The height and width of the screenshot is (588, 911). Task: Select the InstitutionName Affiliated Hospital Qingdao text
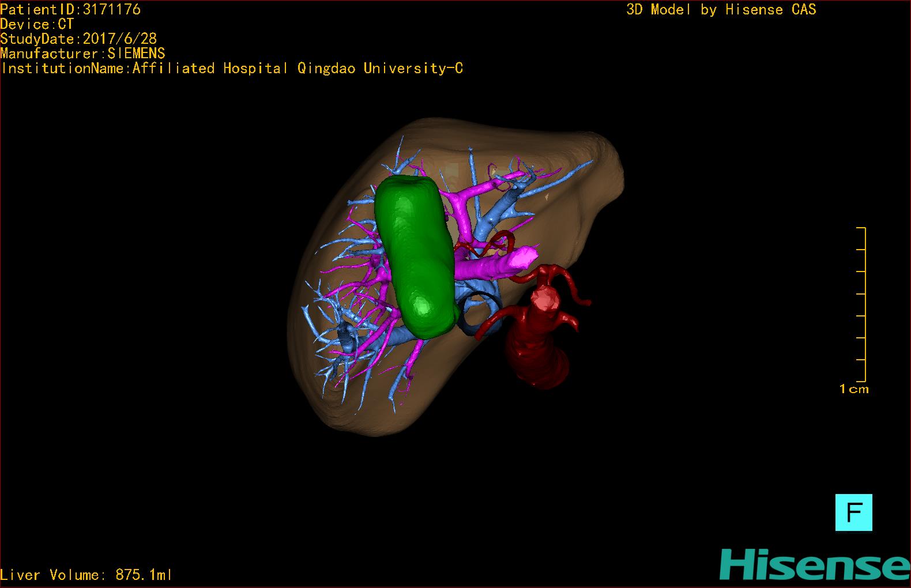pyautogui.click(x=232, y=69)
